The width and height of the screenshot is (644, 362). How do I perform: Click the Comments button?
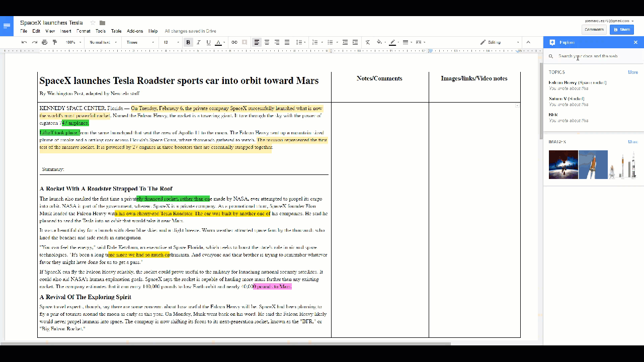tap(594, 30)
